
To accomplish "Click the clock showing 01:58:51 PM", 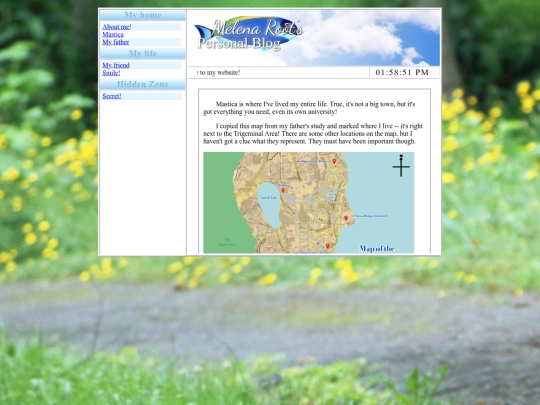I will (402, 72).
